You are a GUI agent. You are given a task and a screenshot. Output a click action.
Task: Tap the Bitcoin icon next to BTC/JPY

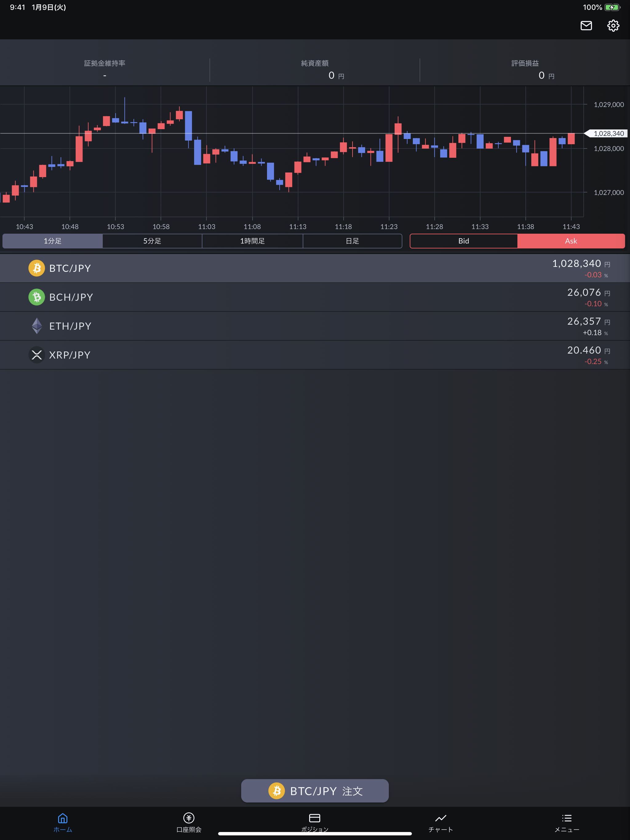coord(37,268)
